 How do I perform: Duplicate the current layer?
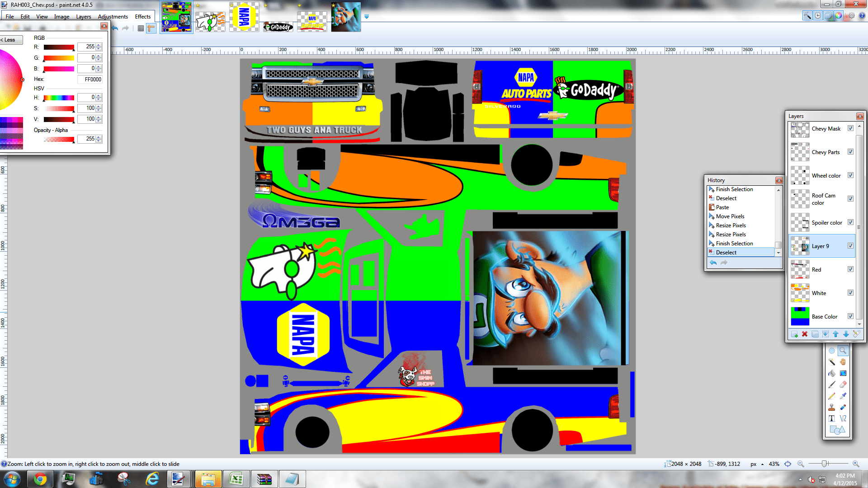815,334
